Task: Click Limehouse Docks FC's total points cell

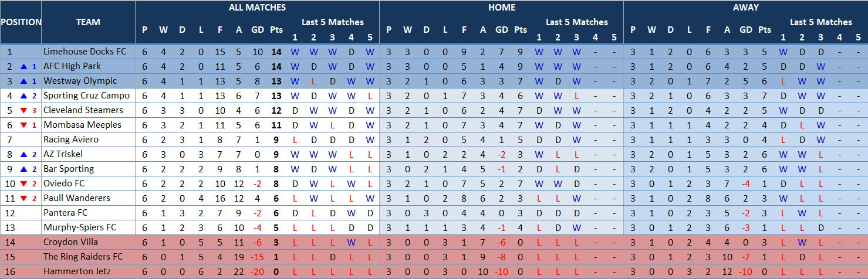Action: pos(276,52)
